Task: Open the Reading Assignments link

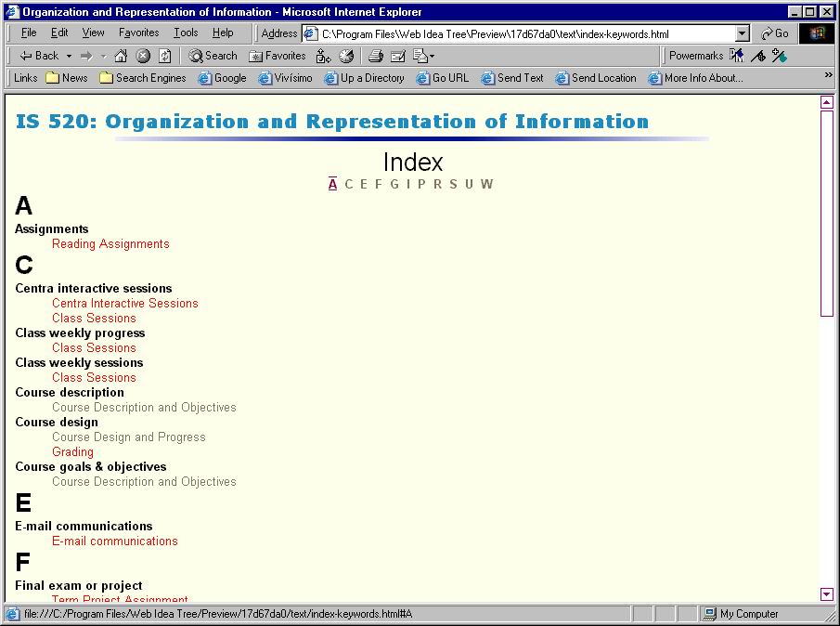Action: [x=110, y=244]
